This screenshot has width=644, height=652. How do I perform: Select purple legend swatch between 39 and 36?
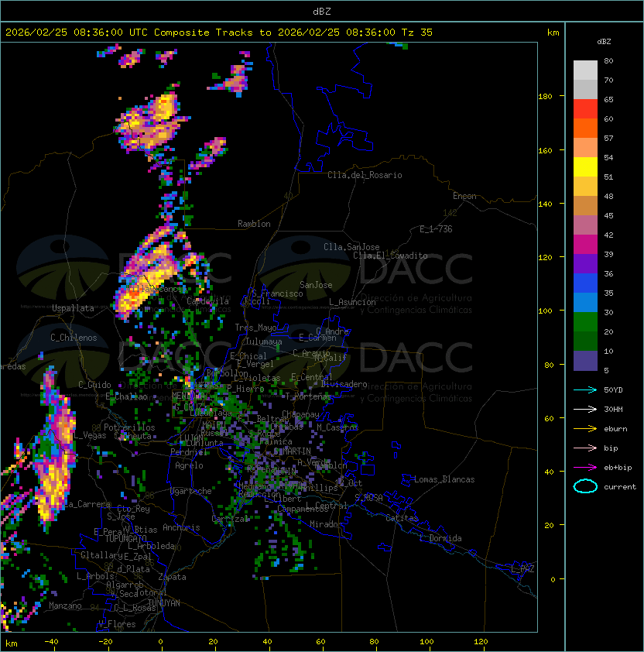tap(585, 264)
